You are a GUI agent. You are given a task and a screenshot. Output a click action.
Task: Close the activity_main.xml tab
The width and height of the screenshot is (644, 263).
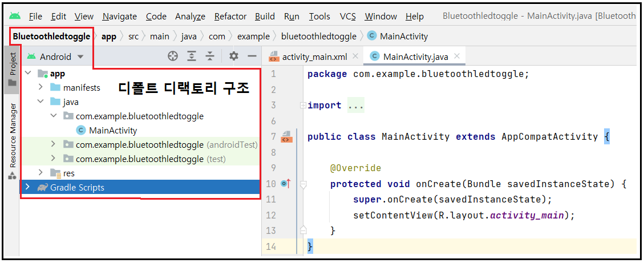[x=356, y=56]
